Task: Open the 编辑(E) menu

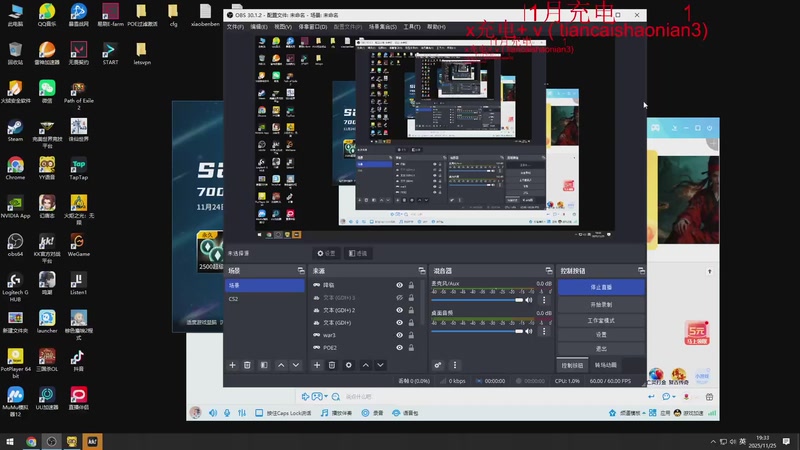Action: pos(259,27)
